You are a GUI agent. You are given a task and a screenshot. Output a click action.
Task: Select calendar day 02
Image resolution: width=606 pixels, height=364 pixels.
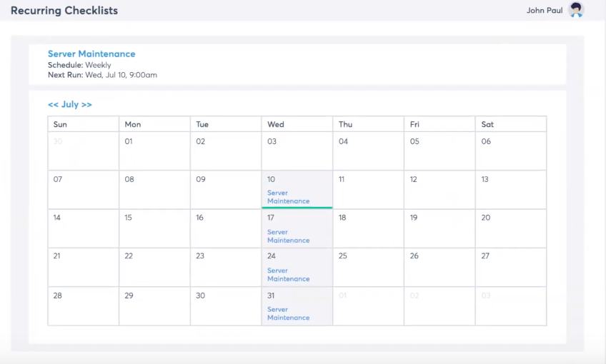tap(226, 151)
